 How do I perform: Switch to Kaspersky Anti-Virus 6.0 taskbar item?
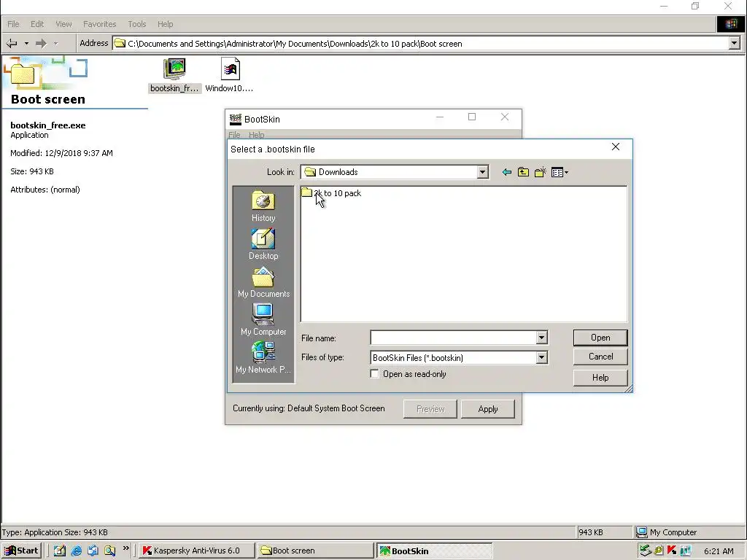[196, 551]
